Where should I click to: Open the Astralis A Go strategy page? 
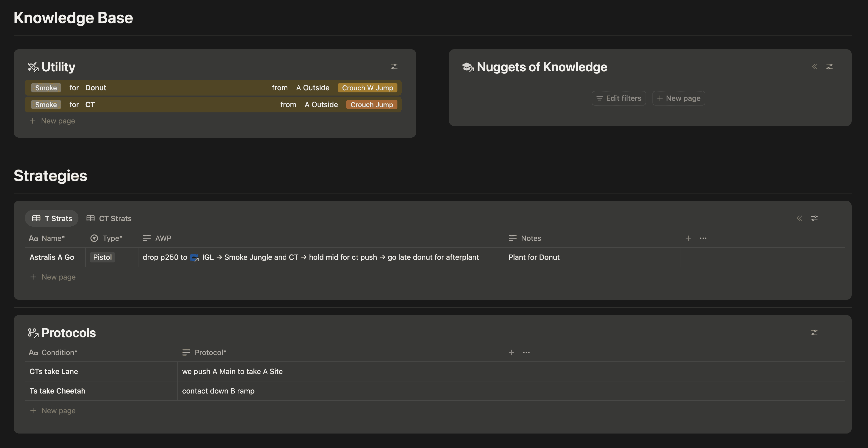coord(52,257)
